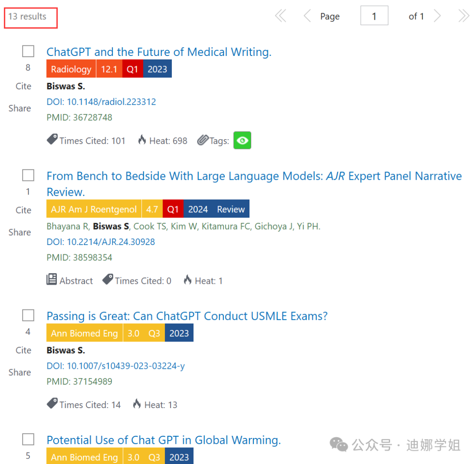476x464 pixels.
Task: Open DOI 10.1148/radiol.223312 link
Action: click(101, 102)
